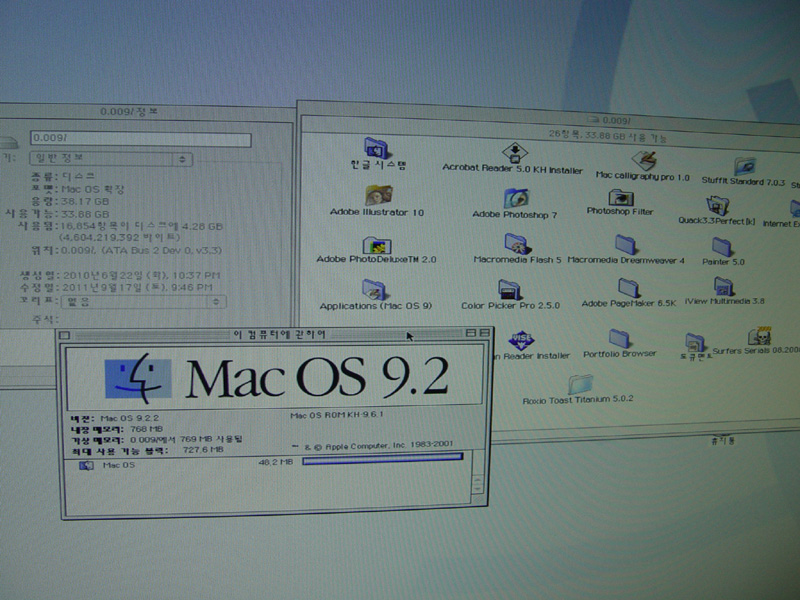800x600 pixels.
Task: Open the Macromedia Dreamweaver 4 folder
Action: [626, 244]
